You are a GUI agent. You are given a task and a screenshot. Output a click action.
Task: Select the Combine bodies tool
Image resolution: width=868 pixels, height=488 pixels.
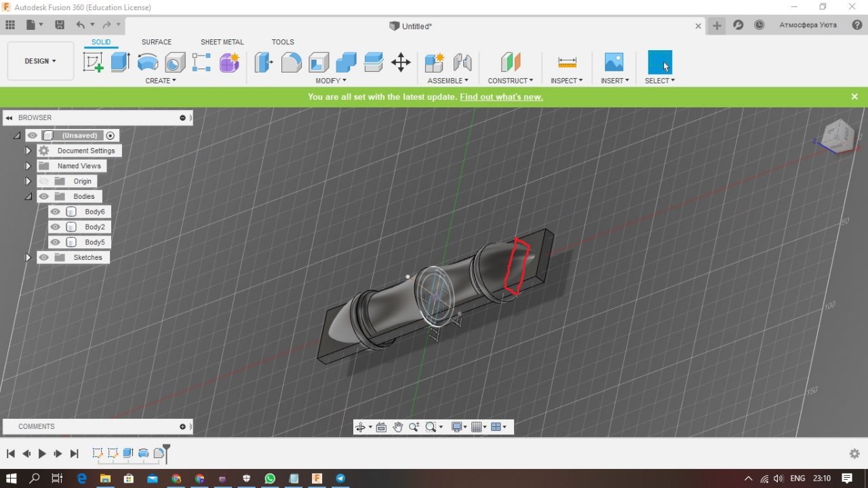click(x=346, y=62)
